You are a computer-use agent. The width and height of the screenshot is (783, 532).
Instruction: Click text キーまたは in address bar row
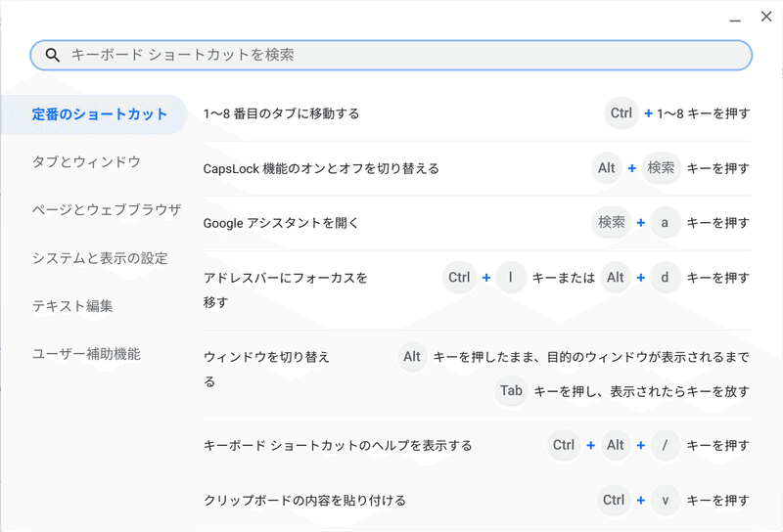coord(564,278)
